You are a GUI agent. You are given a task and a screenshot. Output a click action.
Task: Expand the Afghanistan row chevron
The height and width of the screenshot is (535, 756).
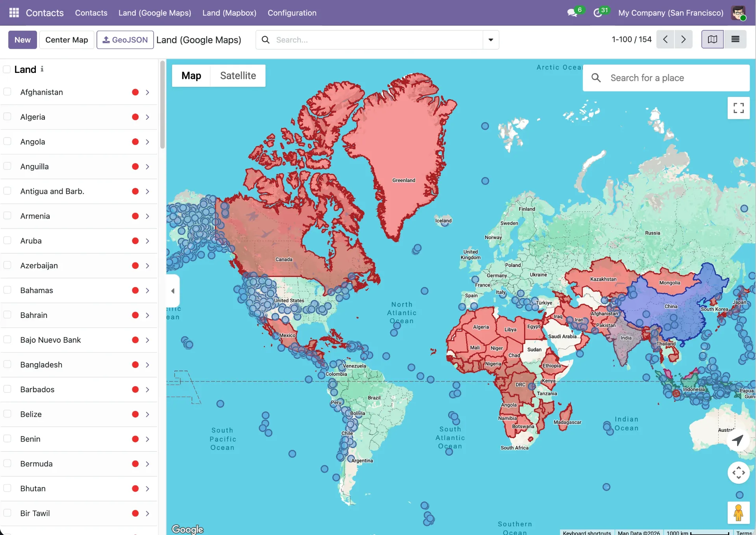(147, 92)
